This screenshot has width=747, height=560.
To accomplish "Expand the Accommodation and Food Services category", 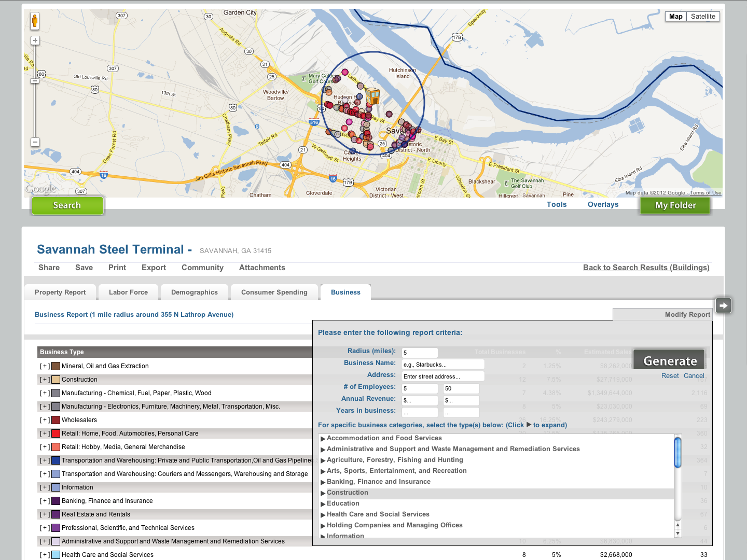I will point(323,438).
